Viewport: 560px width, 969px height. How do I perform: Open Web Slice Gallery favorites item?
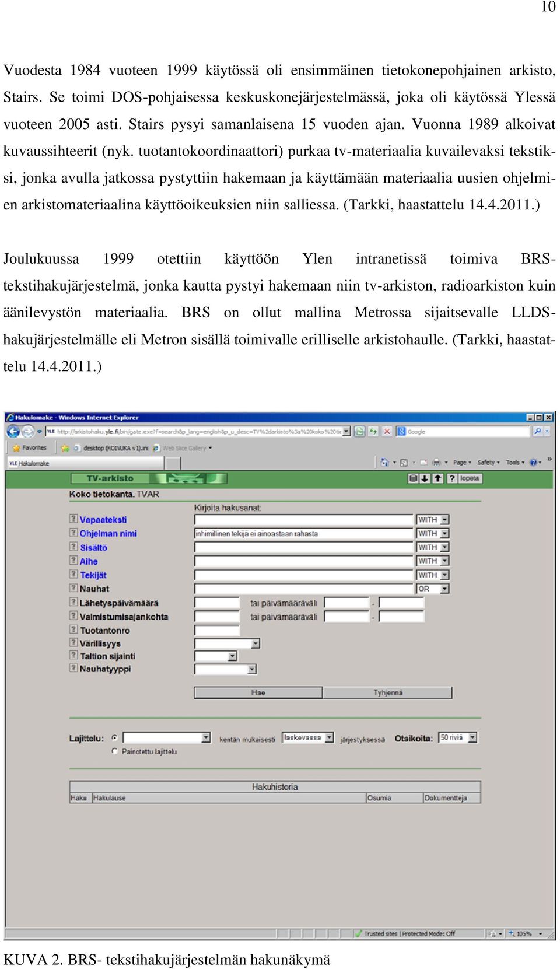coord(183,448)
